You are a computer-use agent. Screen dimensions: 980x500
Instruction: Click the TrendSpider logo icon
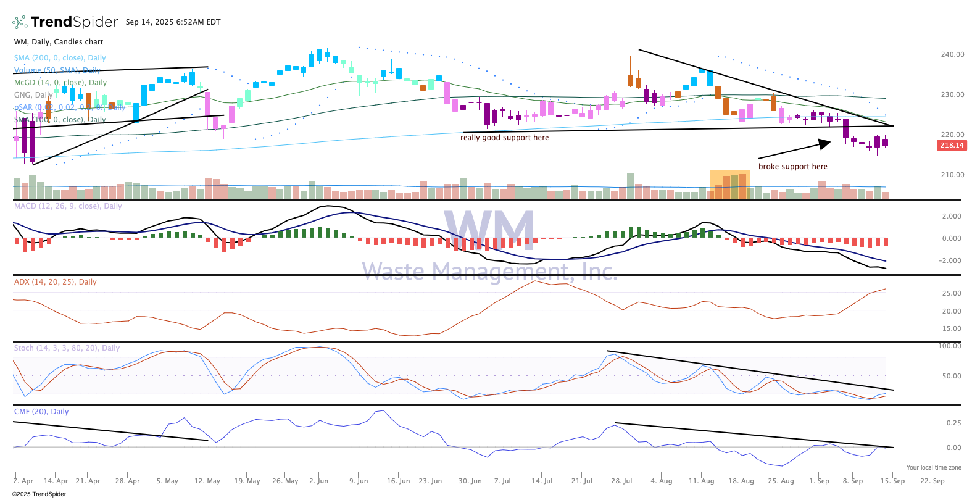(x=20, y=22)
